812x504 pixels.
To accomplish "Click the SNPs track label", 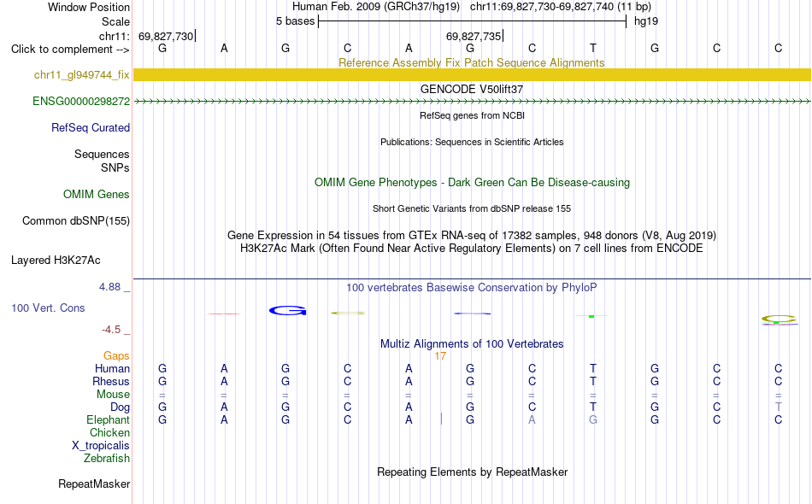I will 115,167.
